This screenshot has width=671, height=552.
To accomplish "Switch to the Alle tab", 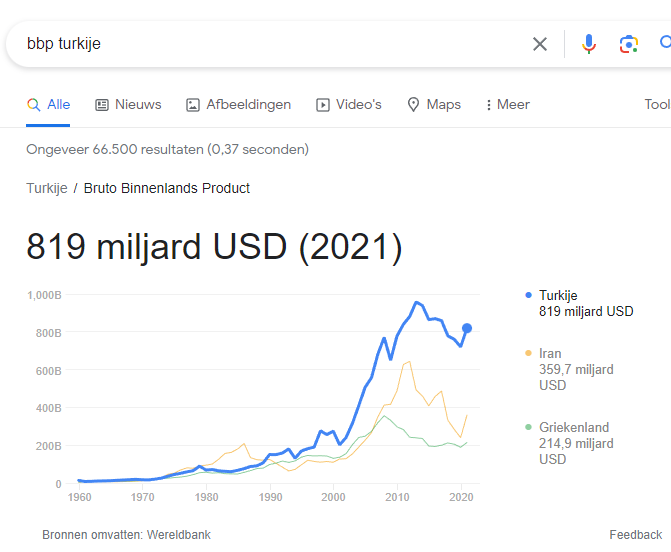I will pos(48,104).
